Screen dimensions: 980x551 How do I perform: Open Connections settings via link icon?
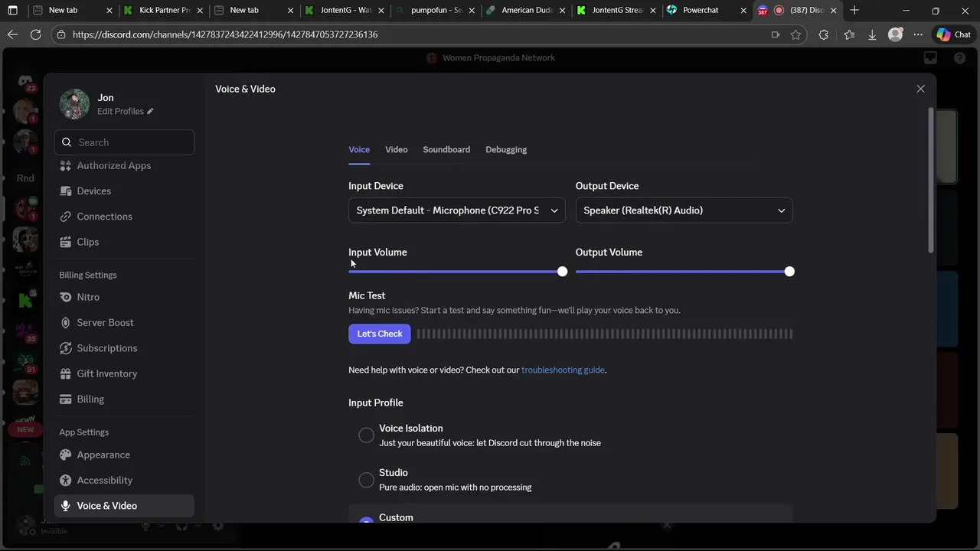pyautogui.click(x=66, y=217)
